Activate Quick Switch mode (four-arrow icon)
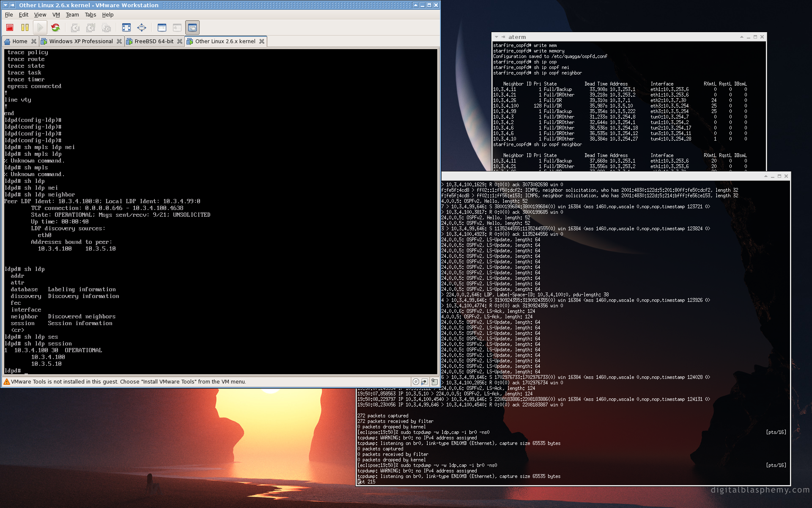Image resolution: width=812 pixels, height=508 pixels. point(142,28)
